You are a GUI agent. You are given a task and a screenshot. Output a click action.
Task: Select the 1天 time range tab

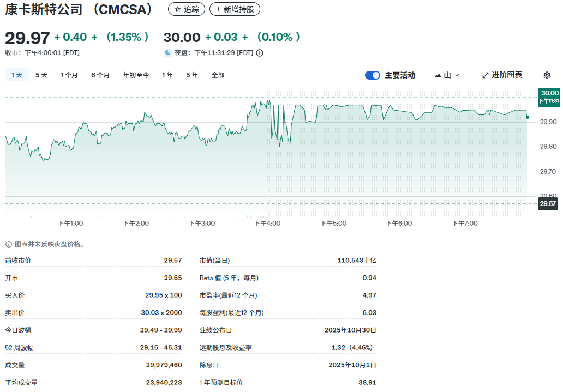(x=17, y=75)
